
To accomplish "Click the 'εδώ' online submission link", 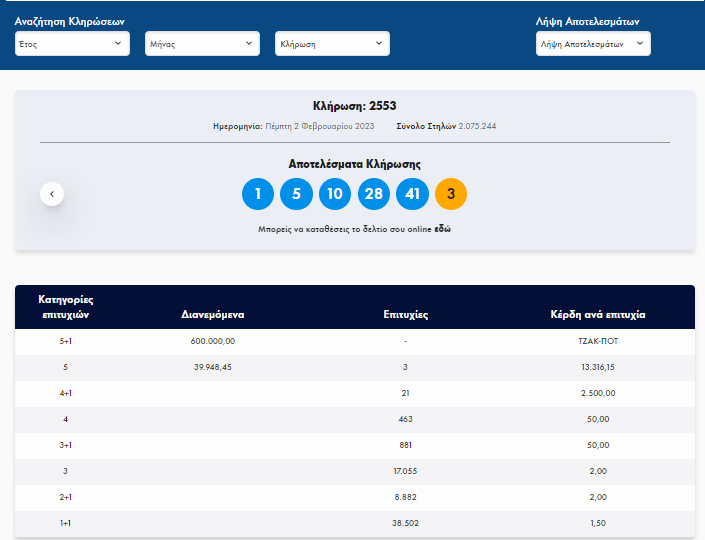I will [x=442, y=230].
